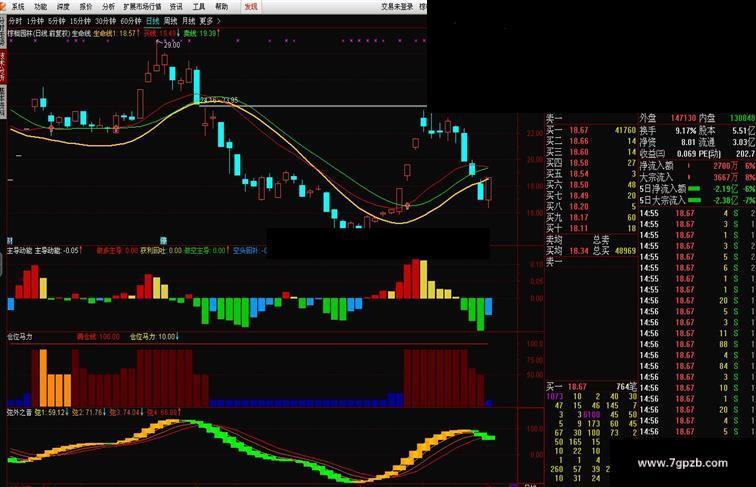Click 买均 18.34 value
The image size is (756, 487).
[579, 251]
